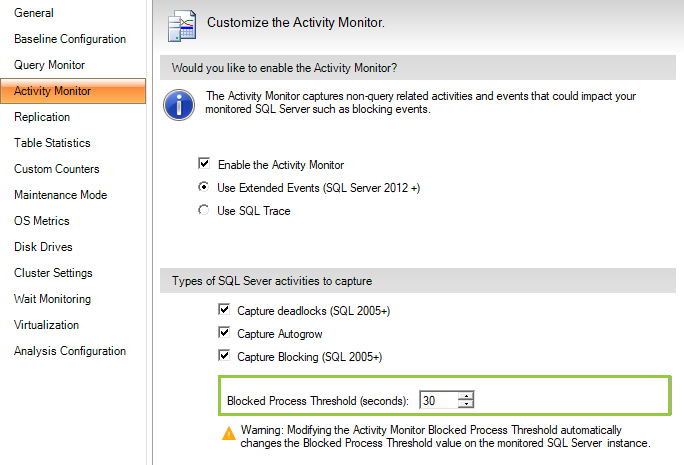Image resolution: width=684 pixels, height=465 pixels.
Task: Open the Wait Monitoring page
Action: pos(52,299)
